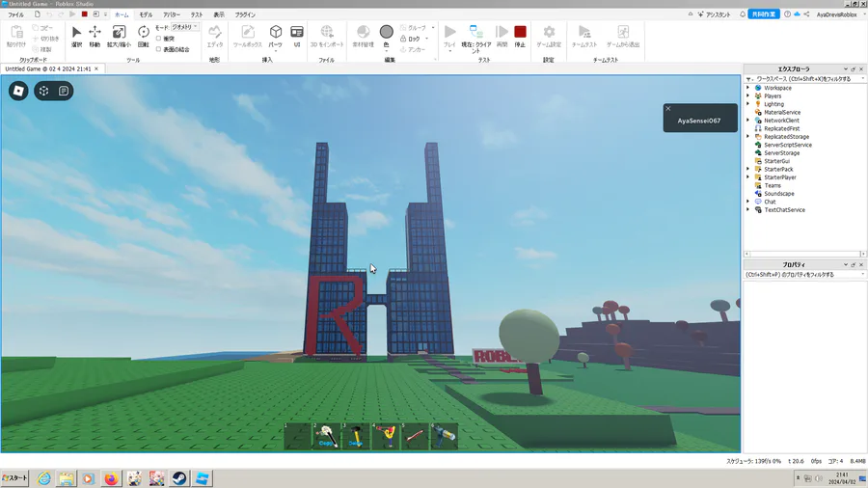Image resolution: width=868 pixels, height=488 pixels.
Task: Select StarterGui in Explorer
Action: click(x=776, y=161)
